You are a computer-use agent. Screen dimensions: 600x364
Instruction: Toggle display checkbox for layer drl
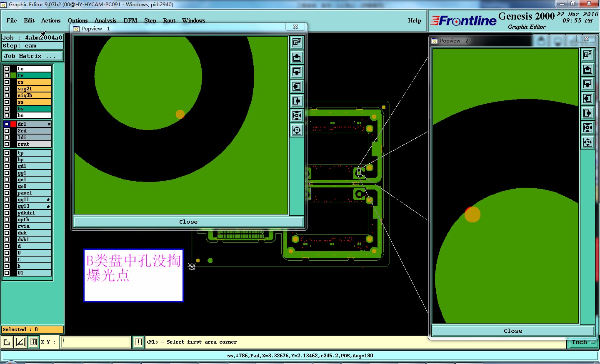pyautogui.click(x=7, y=124)
